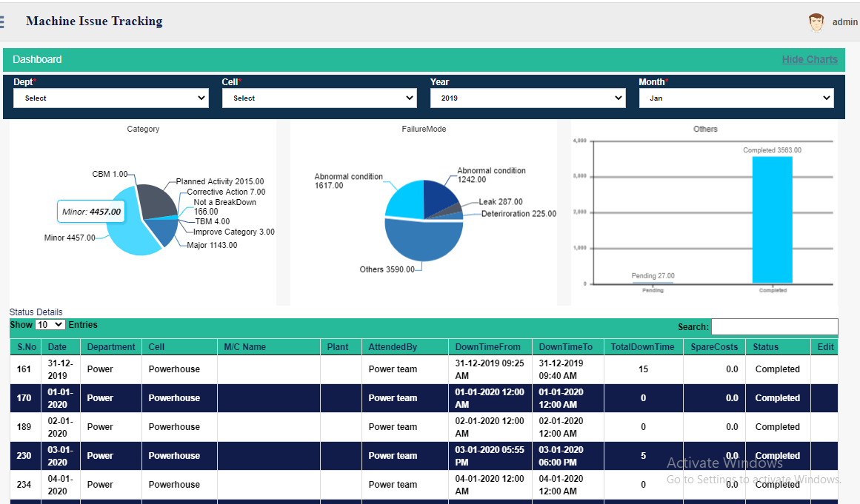860x504 pixels.
Task: Change the Year dropdown showing 2019
Action: point(527,98)
